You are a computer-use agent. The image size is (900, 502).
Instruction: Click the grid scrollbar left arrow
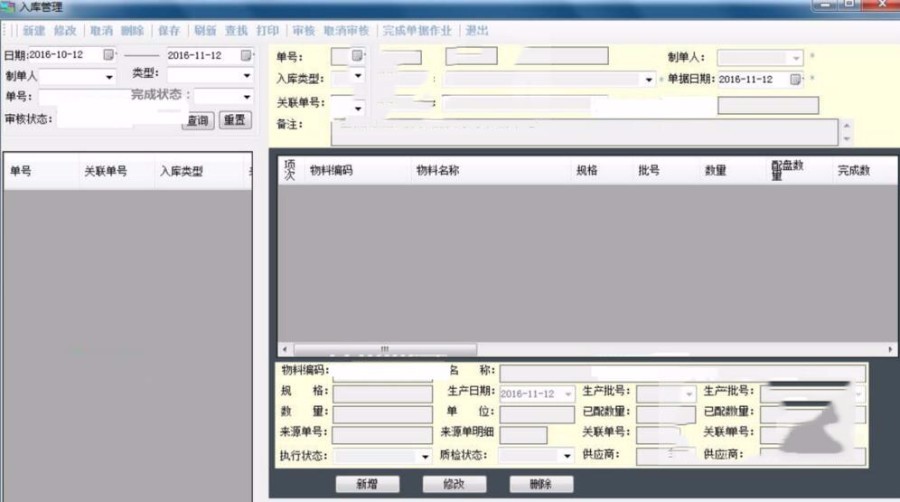tap(285, 349)
